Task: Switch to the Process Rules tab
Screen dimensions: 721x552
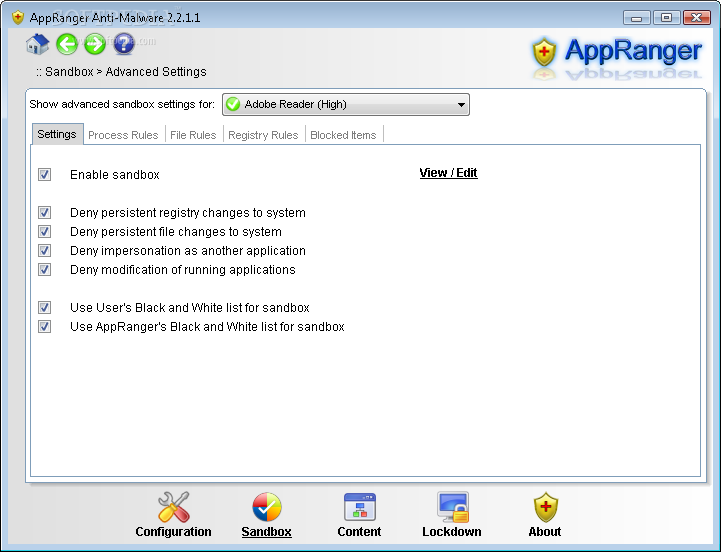Action: (x=123, y=135)
